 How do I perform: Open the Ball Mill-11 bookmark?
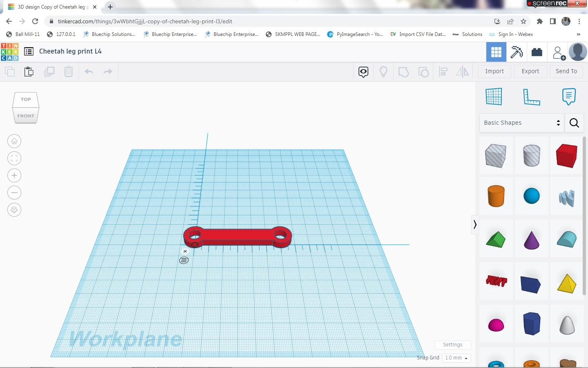pos(23,34)
